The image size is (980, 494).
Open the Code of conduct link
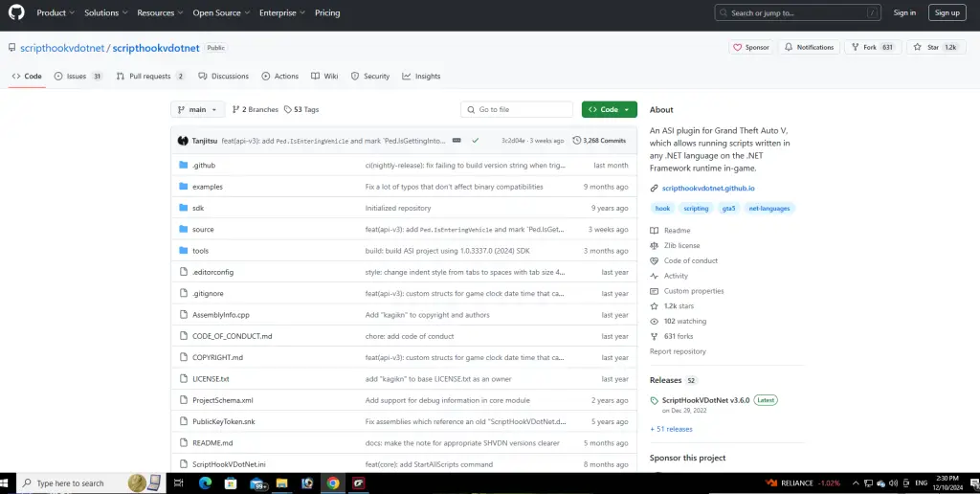[691, 260]
